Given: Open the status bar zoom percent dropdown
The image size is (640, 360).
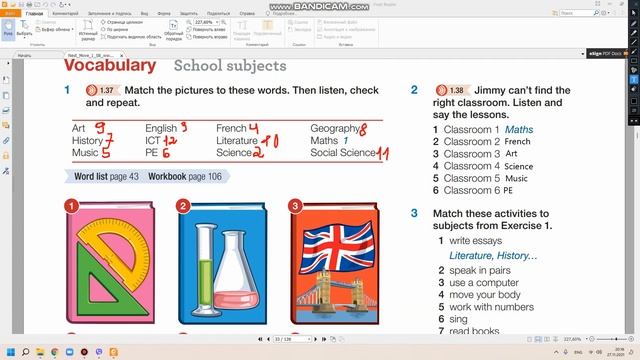Looking at the screenshot, I should (x=587, y=339).
